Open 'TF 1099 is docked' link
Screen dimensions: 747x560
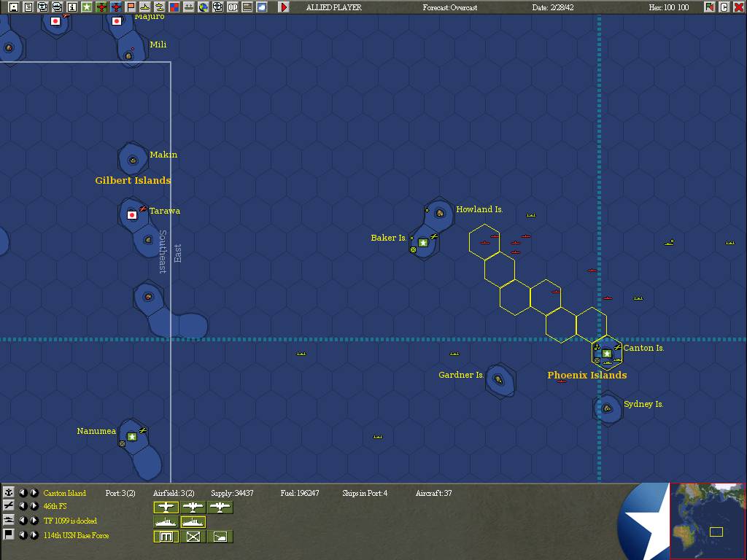[70, 521]
